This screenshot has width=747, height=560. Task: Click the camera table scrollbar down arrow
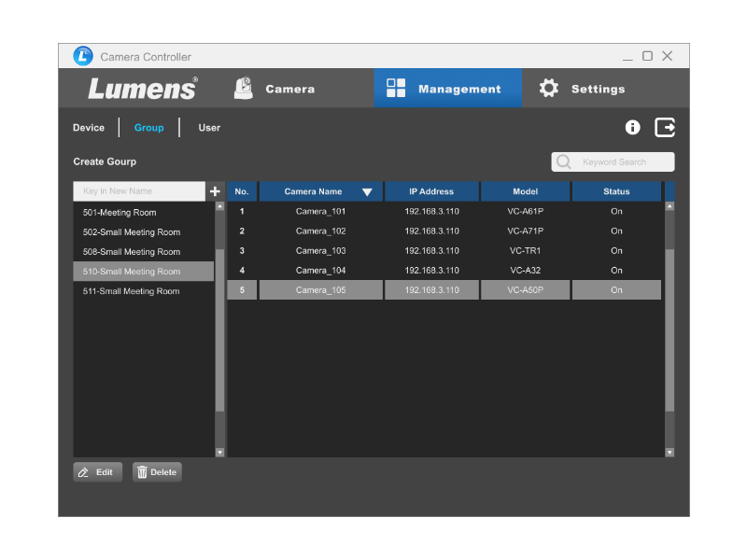tap(669, 451)
